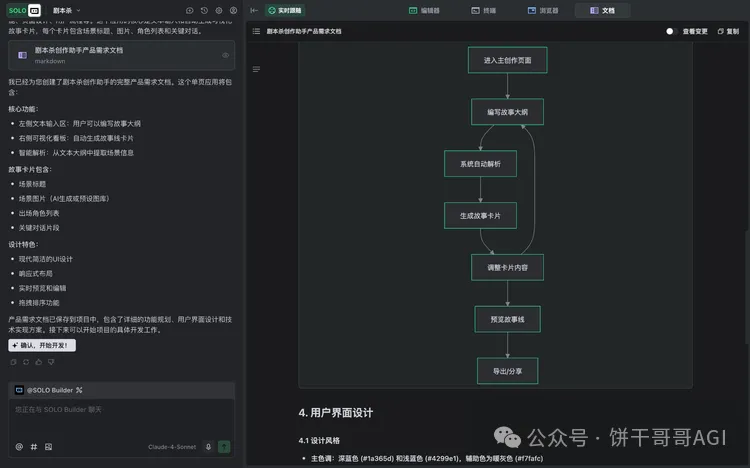Open settings gear icon in chat header
This screenshot has width=750, height=468.
point(219,11)
